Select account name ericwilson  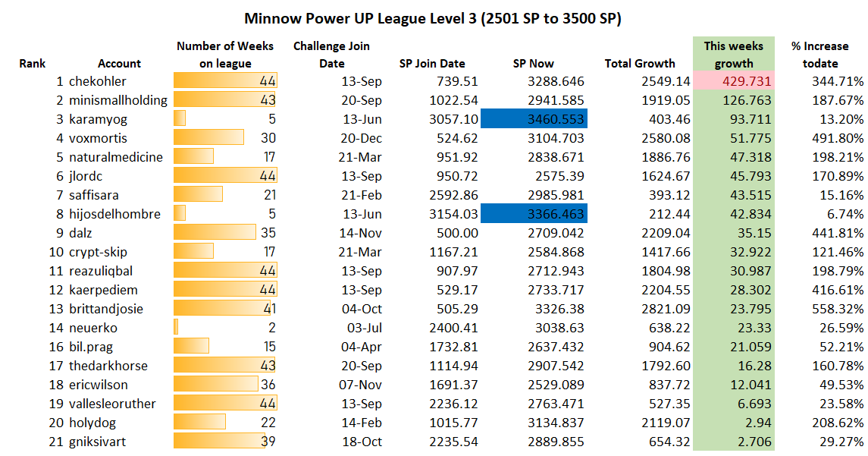pos(98,385)
